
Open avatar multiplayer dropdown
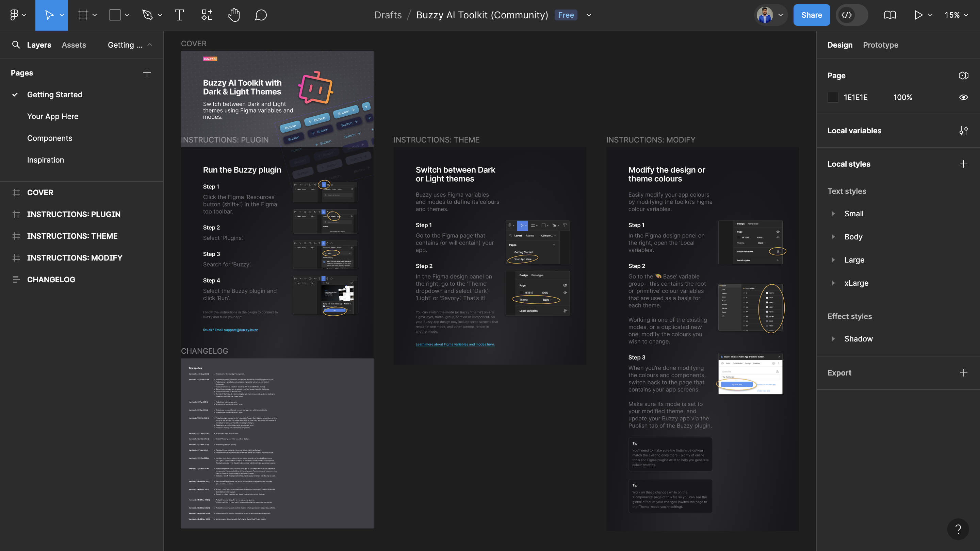coord(781,15)
